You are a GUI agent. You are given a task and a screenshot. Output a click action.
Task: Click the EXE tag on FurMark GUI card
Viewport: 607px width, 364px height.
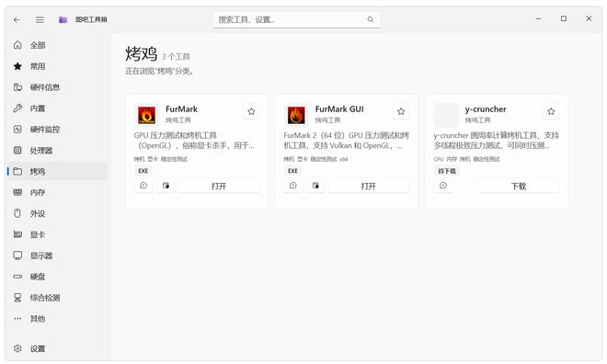click(293, 171)
